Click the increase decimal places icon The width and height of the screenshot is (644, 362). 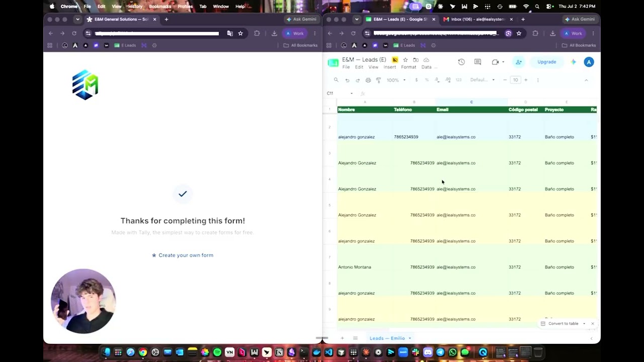(x=448, y=80)
